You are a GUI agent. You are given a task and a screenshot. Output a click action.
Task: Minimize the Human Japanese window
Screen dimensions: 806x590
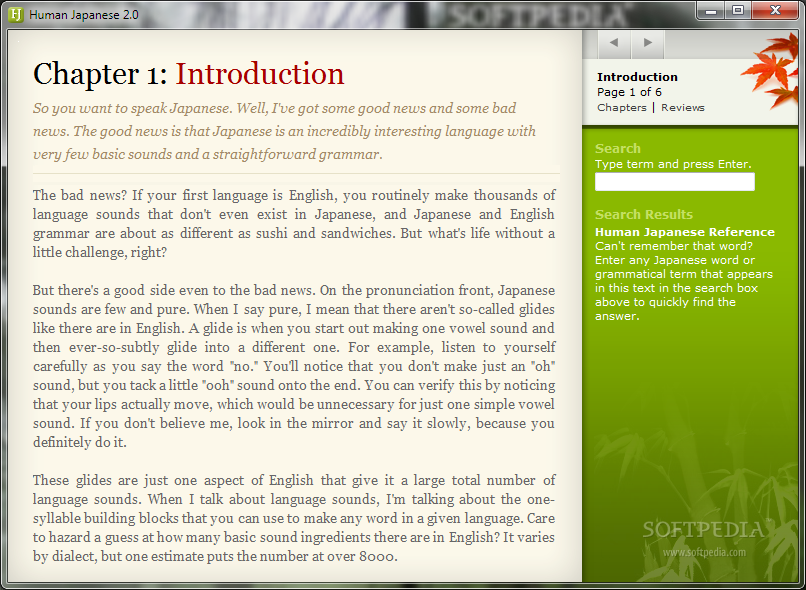tap(711, 10)
